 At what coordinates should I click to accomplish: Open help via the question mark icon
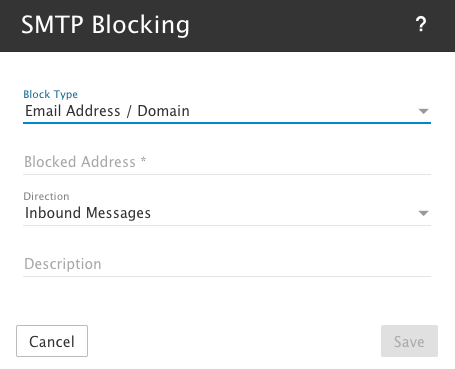coord(421,24)
